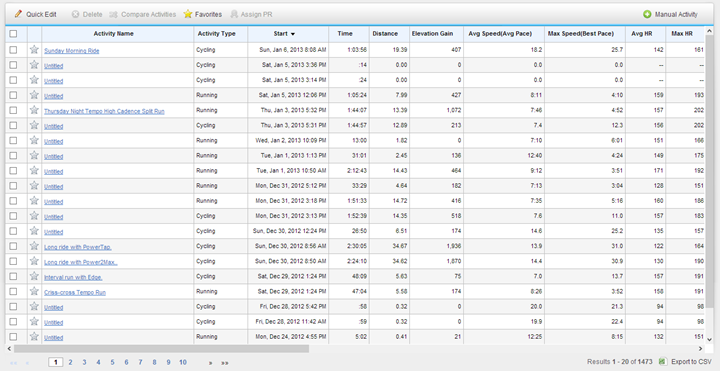Sort by Max HR column header
This screenshot has height=371, width=720.
tap(682, 34)
